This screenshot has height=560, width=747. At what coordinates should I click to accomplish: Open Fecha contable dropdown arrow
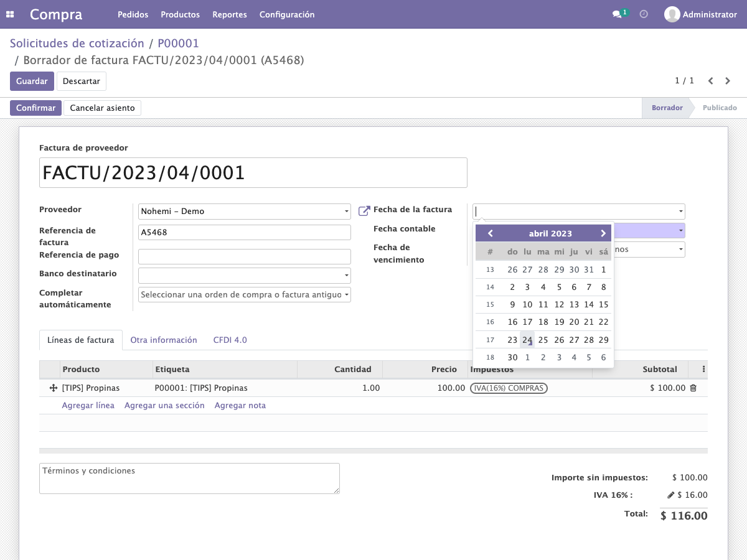click(x=681, y=231)
